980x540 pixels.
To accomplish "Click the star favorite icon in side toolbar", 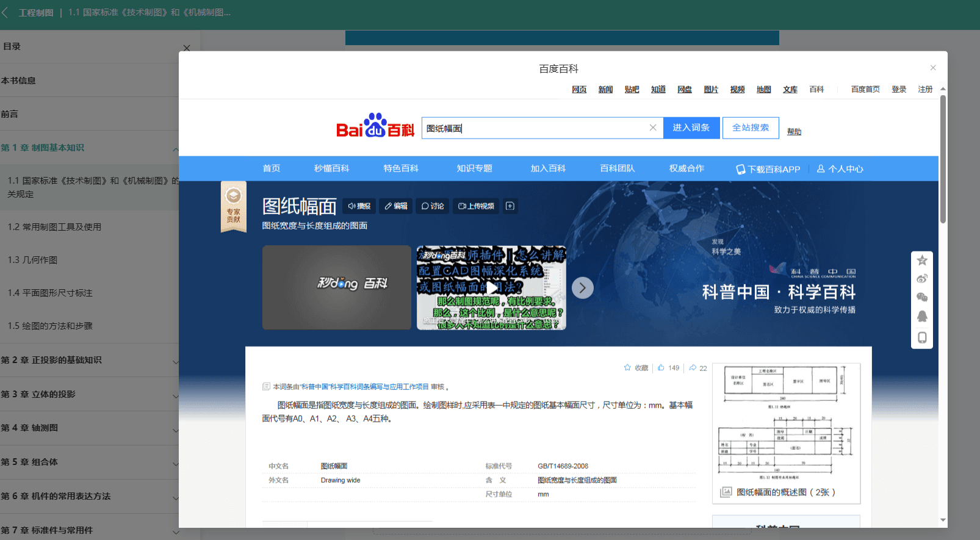I will click(922, 261).
